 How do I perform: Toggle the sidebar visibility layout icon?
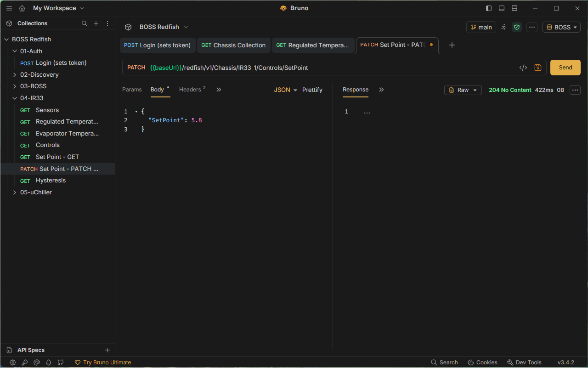point(489,8)
